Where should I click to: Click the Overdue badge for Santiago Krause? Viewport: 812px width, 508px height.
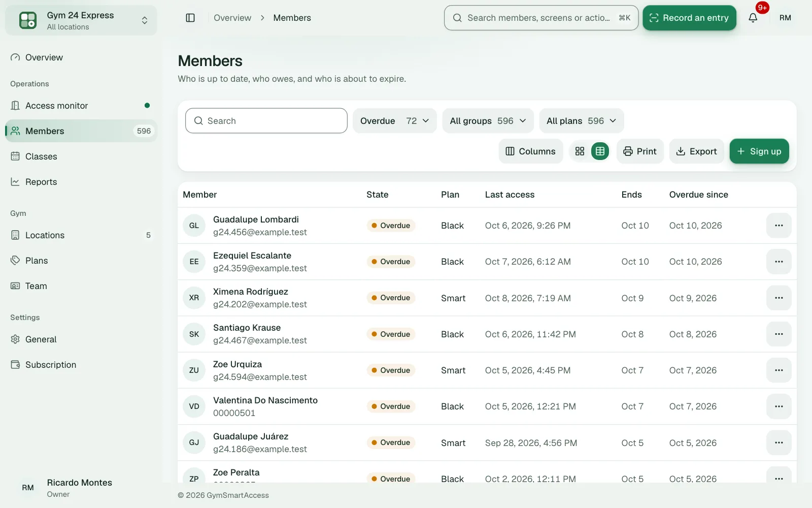(x=391, y=334)
